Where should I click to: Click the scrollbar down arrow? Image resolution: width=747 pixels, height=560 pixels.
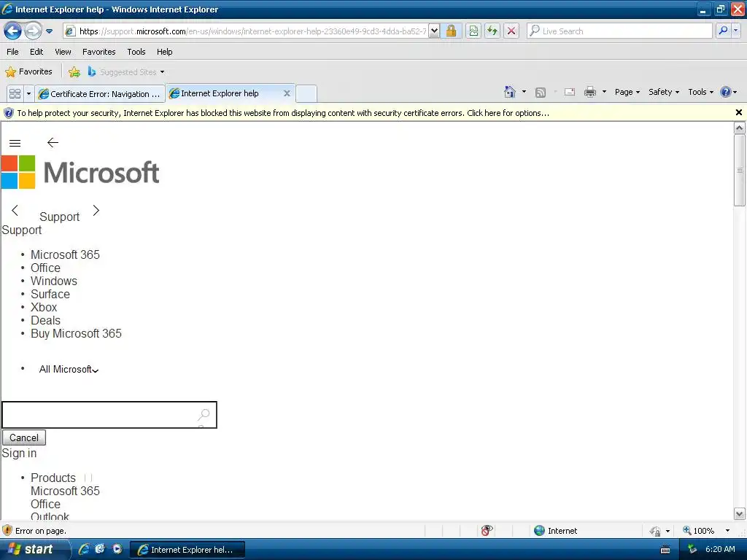point(739,514)
